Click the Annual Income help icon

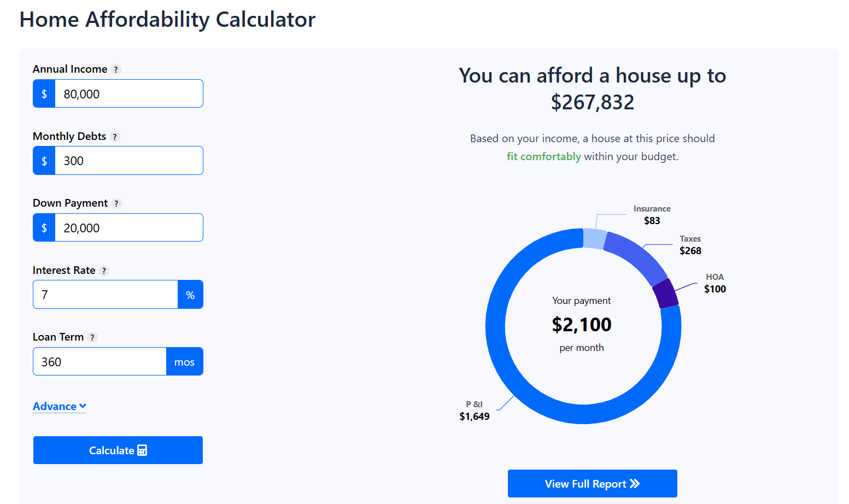(x=115, y=69)
